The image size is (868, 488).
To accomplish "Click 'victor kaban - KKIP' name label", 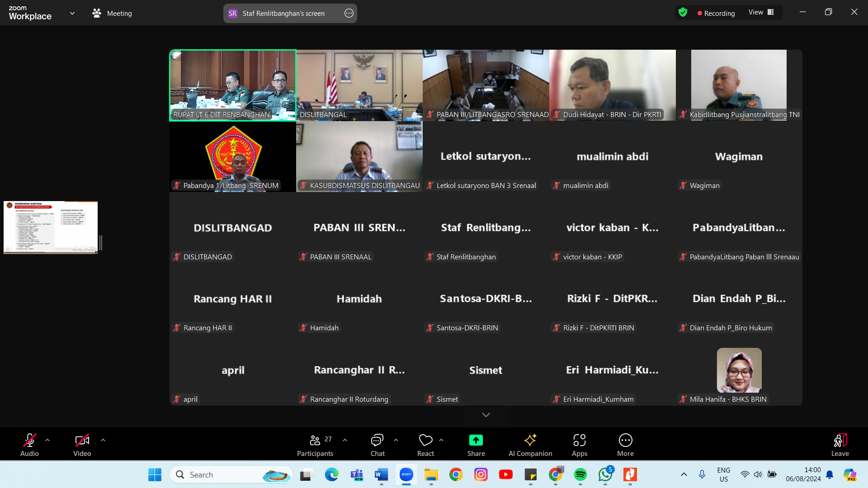I will (592, 257).
